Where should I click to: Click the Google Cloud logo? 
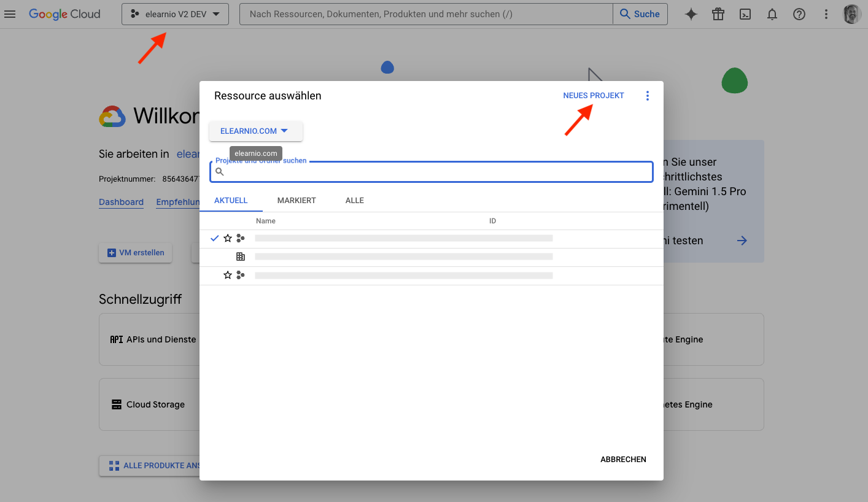click(x=64, y=14)
